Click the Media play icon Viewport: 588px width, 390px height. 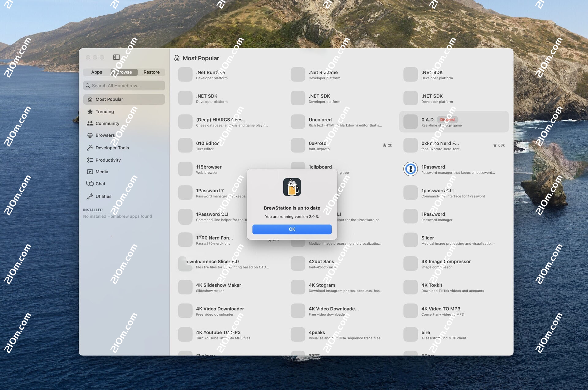[x=90, y=172]
